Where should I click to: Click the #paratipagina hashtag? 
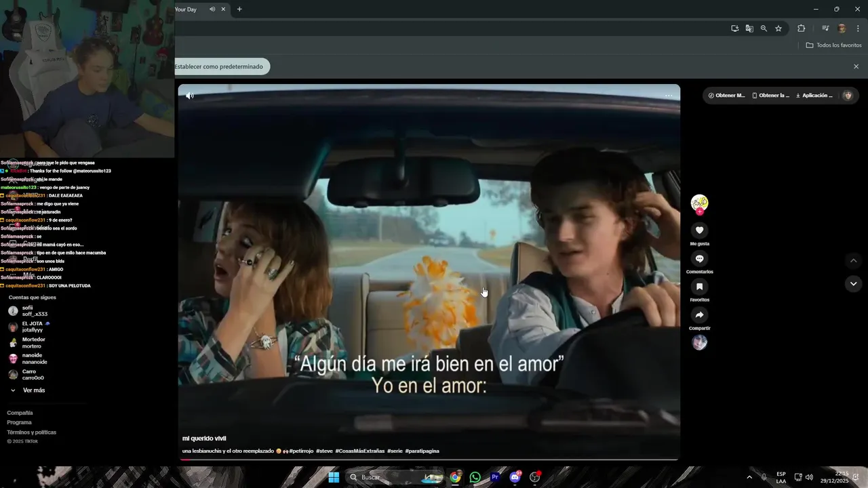pos(422,451)
